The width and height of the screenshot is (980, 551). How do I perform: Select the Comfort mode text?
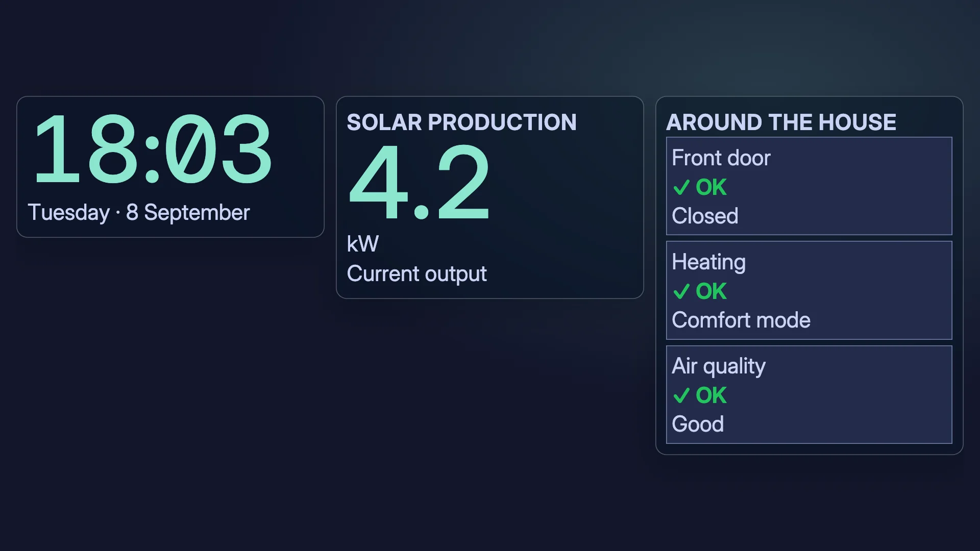(741, 320)
